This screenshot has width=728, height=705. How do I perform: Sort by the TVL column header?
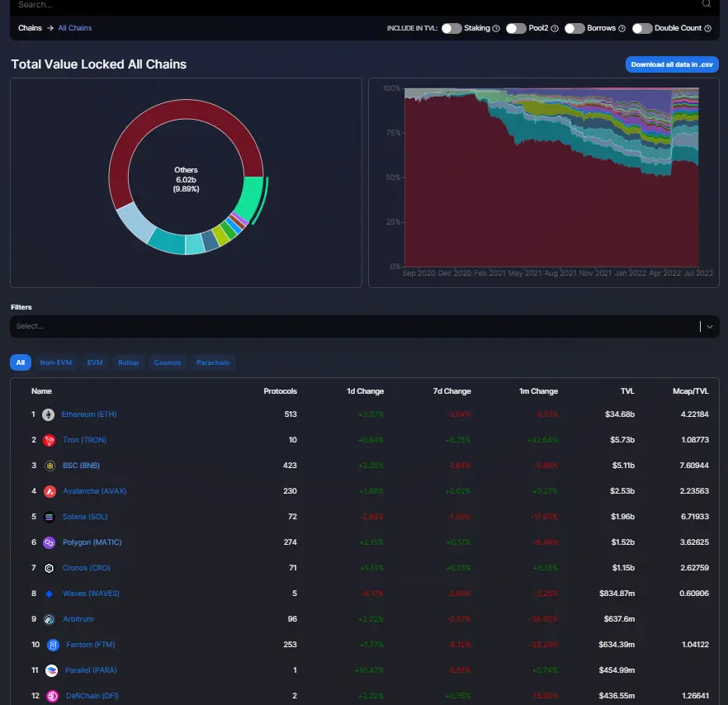click(627, 391)
